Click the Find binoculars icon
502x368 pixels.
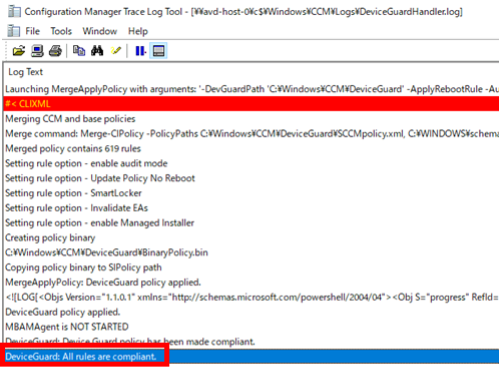(97, 51)
